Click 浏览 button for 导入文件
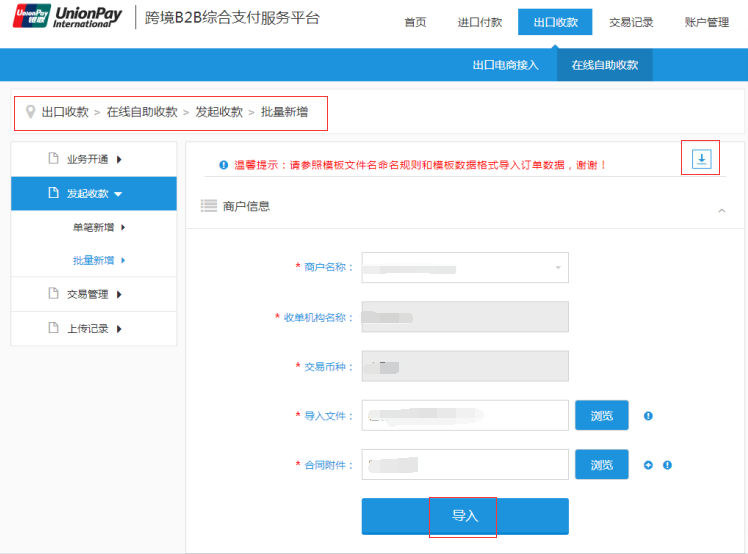748x554 pixels. tap(601, 415)
